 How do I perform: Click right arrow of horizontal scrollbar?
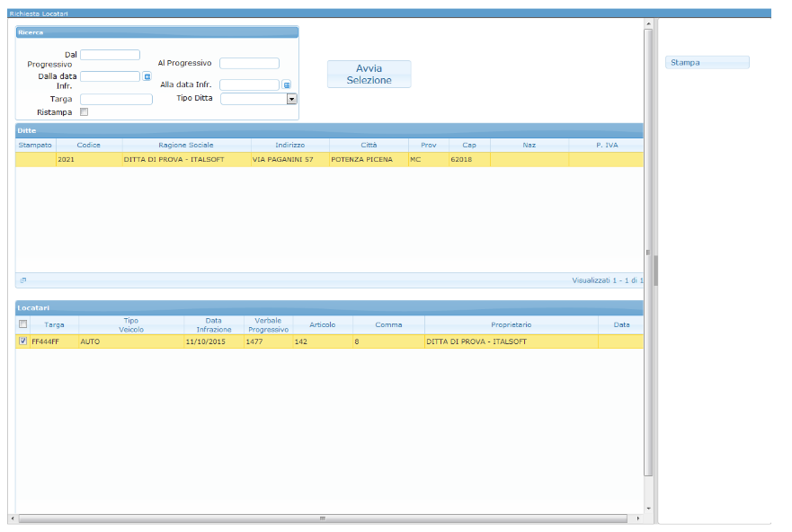[638, 519]
